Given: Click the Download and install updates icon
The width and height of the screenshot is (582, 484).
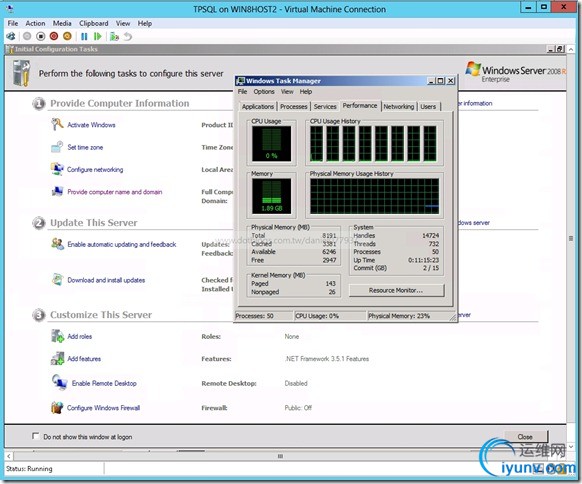Looking at the screenshot, I should click(x=57, y=279).
